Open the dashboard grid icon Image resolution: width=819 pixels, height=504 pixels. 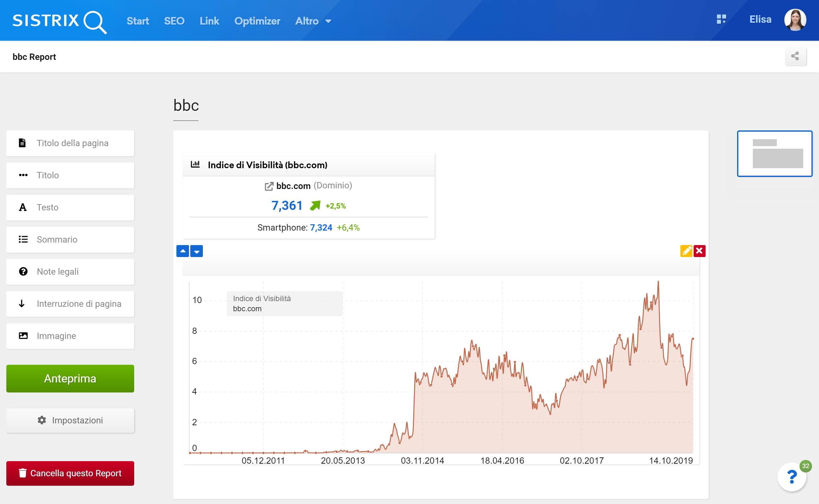(721, 19)
